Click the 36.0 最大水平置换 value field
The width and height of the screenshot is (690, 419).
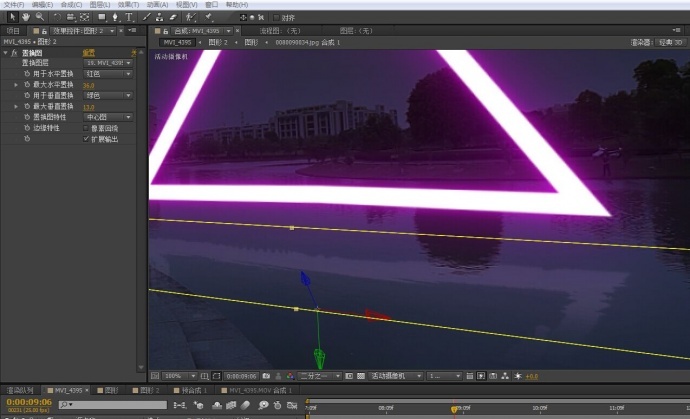click(x=88, y=85)
